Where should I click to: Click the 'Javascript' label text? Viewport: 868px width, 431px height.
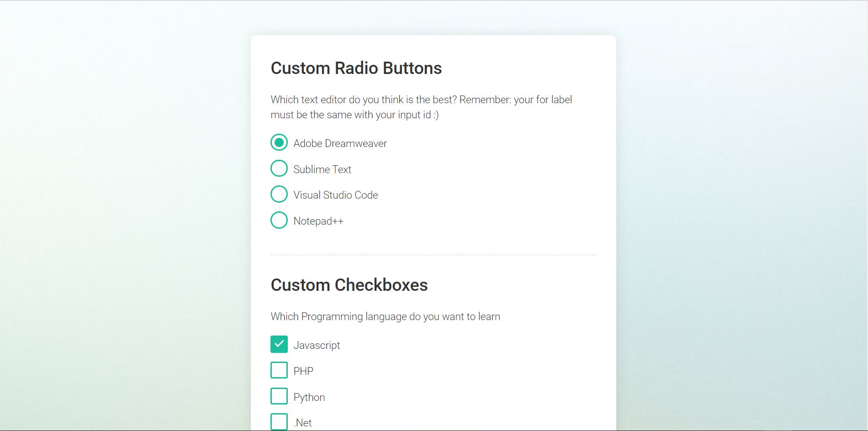click(x=316, y=345)
